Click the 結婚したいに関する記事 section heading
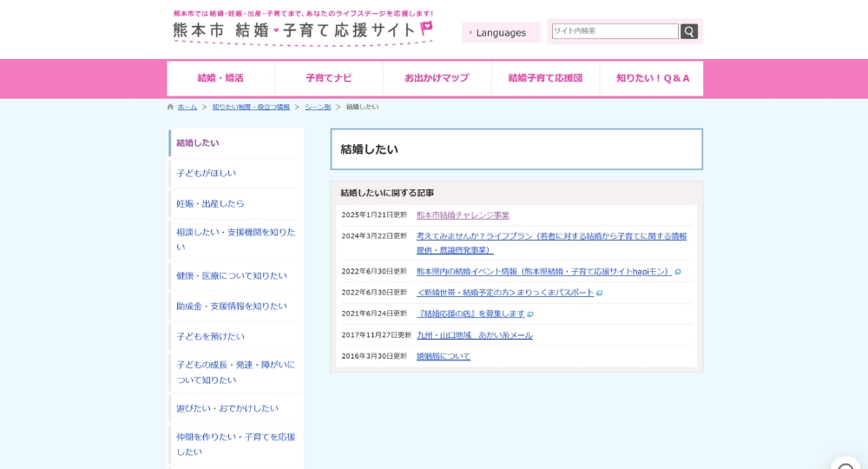The width and height of the screenshot is (868, 469). pyautogui.click(x=387, y=193)
